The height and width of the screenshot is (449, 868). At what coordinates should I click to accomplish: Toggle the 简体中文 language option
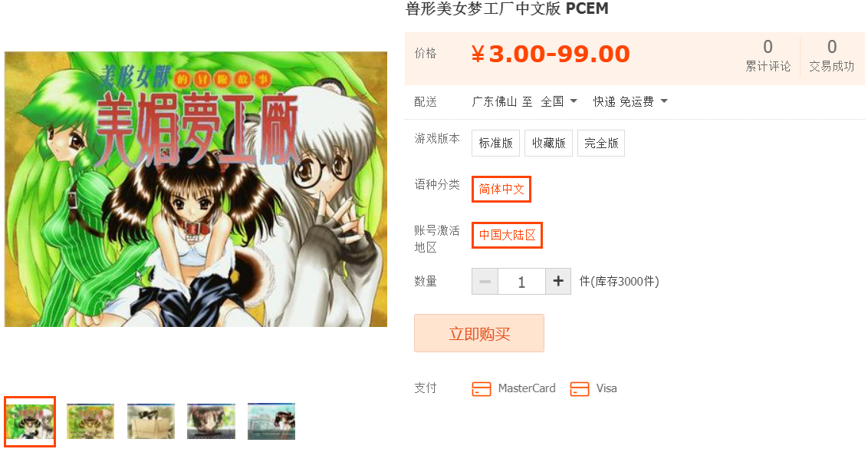[x=501, y=189]
